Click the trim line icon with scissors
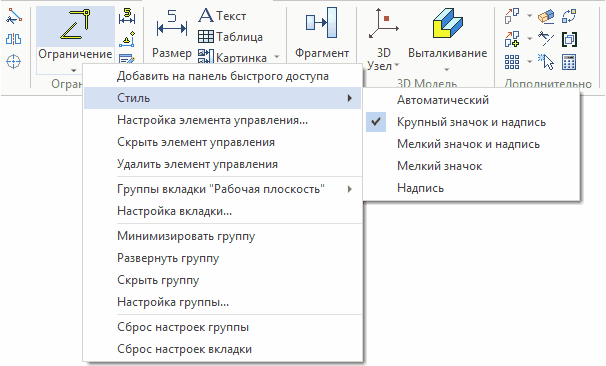The width and height of the screenshot is (606, 366). tap(14, 16)
